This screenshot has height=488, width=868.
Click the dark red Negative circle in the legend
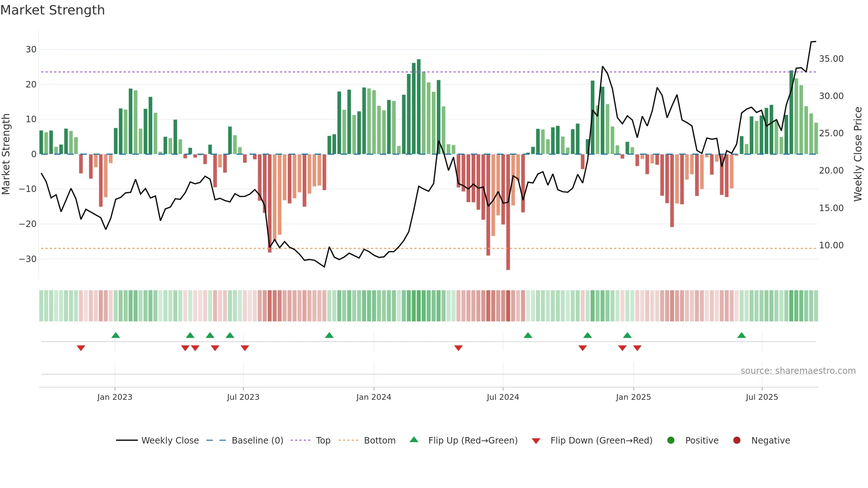(737, 440)
